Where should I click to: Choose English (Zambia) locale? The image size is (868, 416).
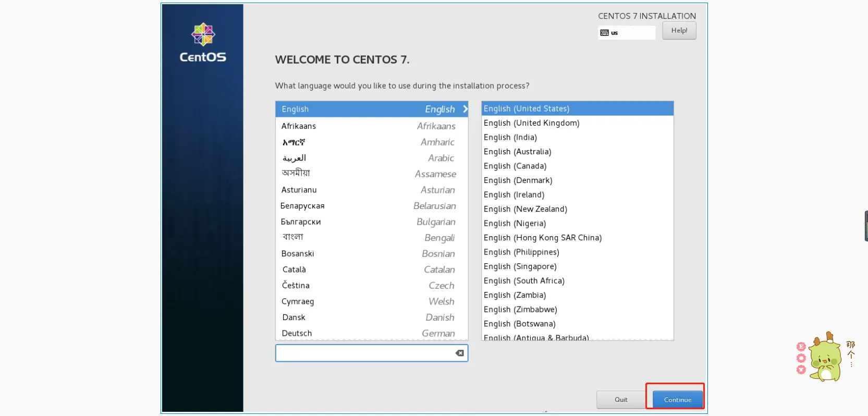578,295
